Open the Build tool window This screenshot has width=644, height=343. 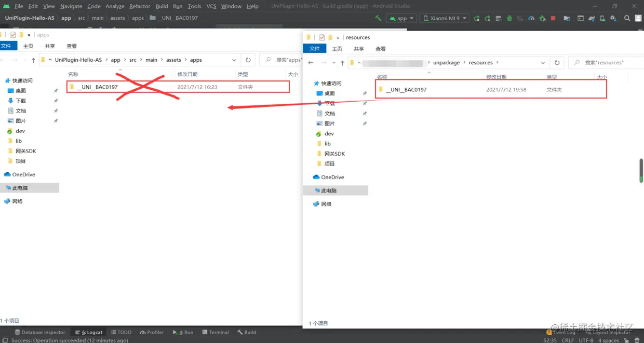[x=247, y=332]
